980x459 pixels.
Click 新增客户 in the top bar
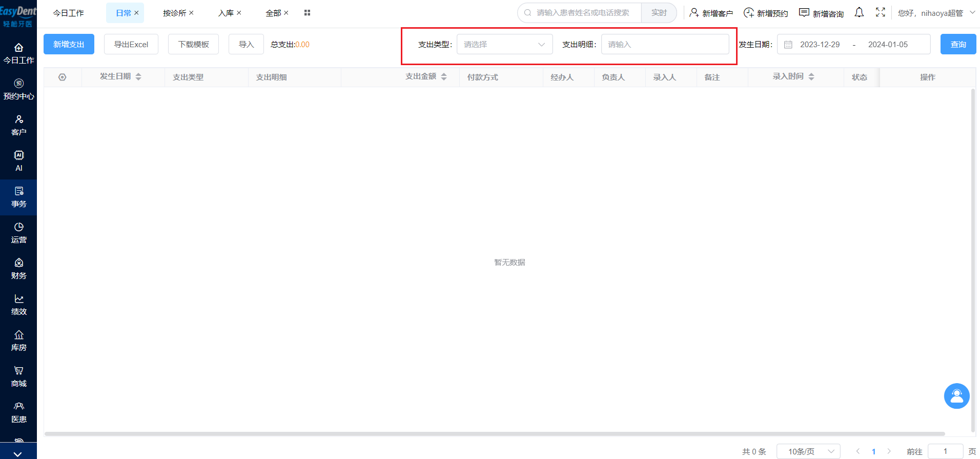711,13
